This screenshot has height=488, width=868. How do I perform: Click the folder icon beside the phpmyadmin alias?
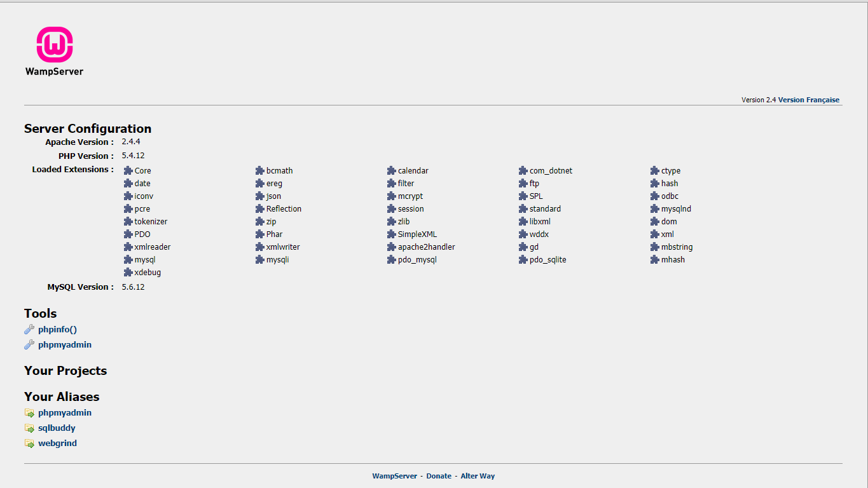(x=29, y=413)
